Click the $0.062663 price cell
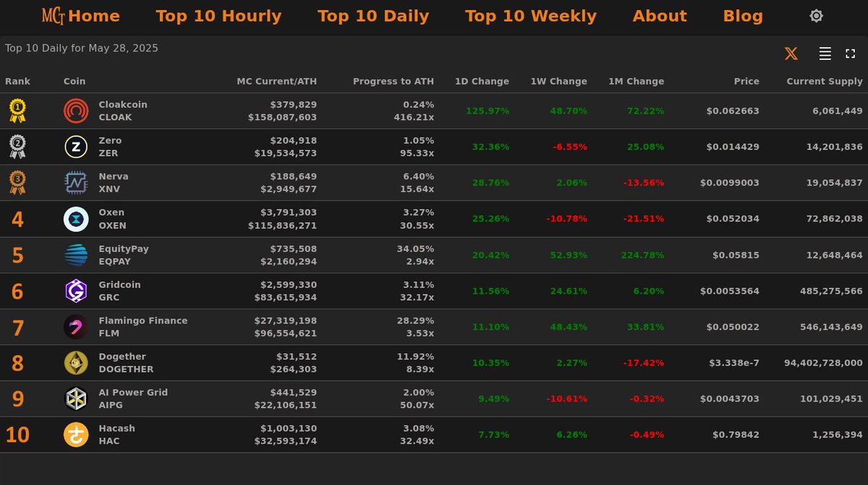The height and width of the screenshot is (485, 868). coord(733,111)
